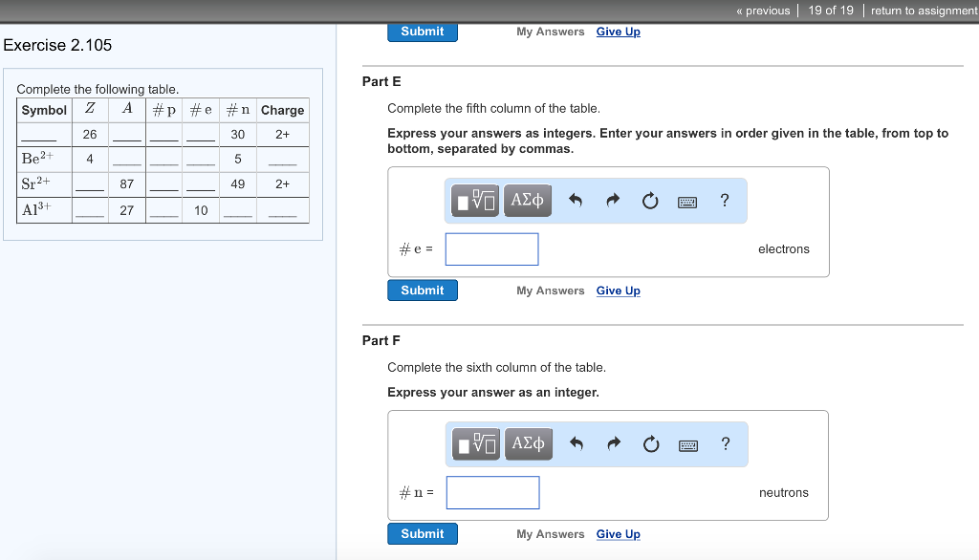Viewport: 979px width, 560px height.
Task: Click the redo arrow in Part F toolbar
Action: pos(614,444)
